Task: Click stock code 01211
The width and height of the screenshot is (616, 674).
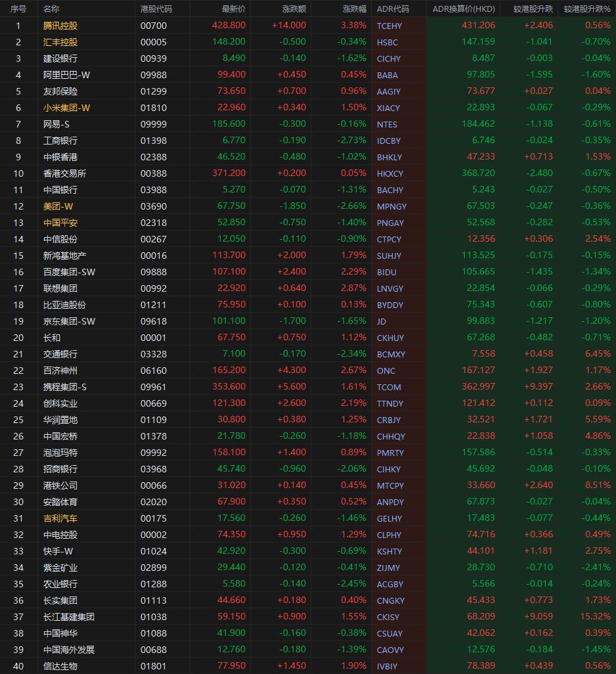Action: [154, 305]
